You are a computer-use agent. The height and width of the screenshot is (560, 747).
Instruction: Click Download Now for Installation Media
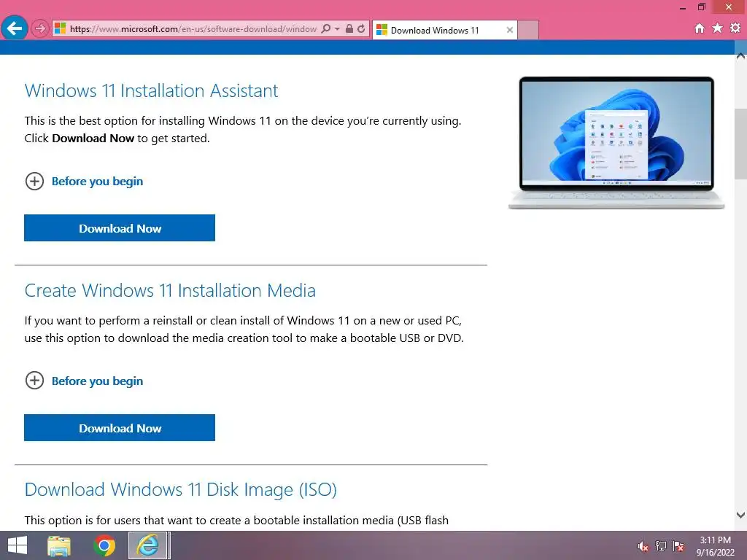(120, 427)
